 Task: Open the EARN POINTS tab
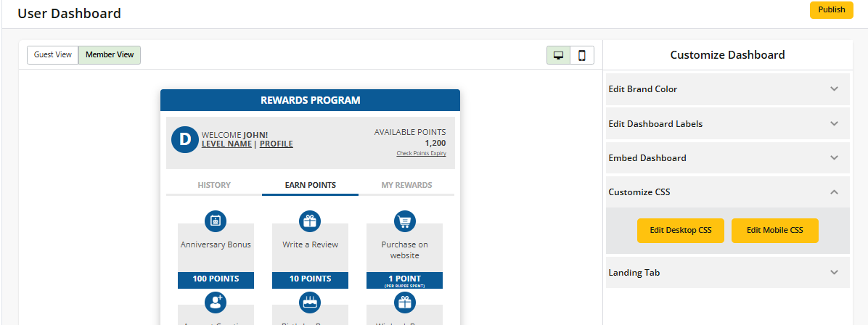pos(310,186)
